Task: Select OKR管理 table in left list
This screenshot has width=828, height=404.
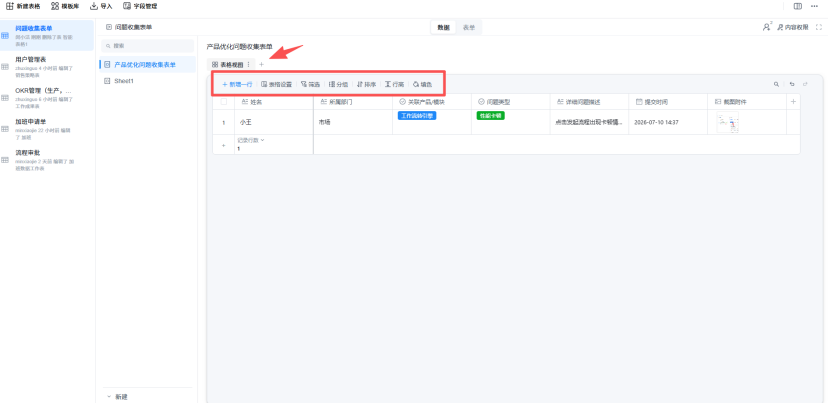Action: [x=47, y=98]
